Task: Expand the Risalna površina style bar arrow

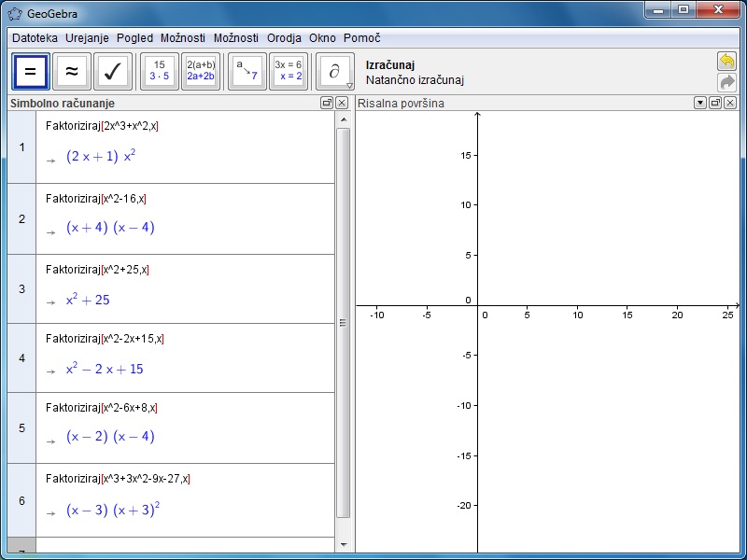Action: [x=700, y=104]
